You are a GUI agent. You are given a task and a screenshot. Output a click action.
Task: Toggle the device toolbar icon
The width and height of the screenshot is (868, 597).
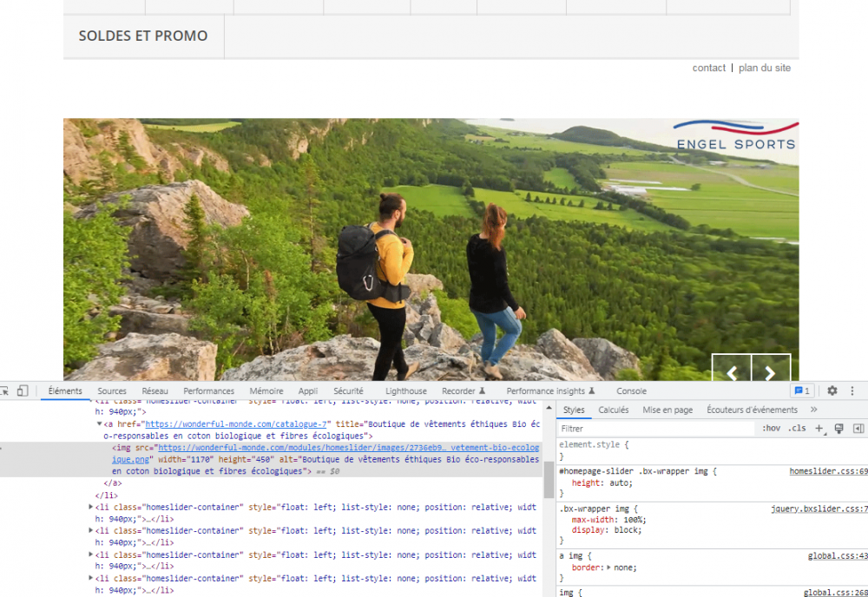23,390
